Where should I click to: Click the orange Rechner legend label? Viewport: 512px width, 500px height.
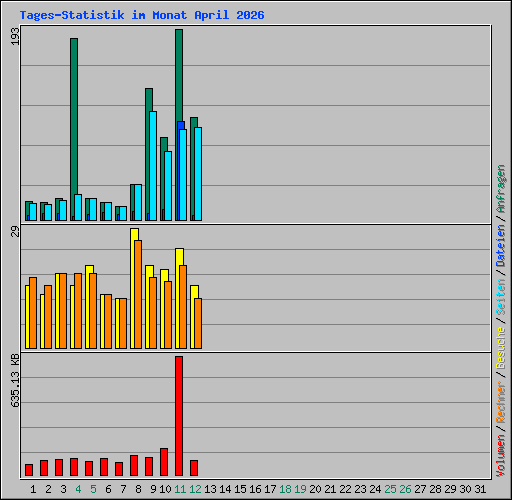[501, 402]
